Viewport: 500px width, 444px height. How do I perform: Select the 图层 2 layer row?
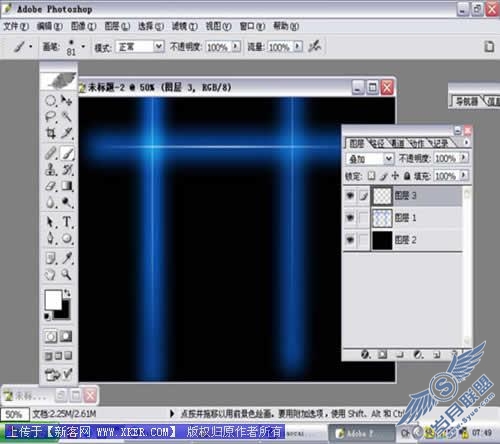(x=403, y=240)
